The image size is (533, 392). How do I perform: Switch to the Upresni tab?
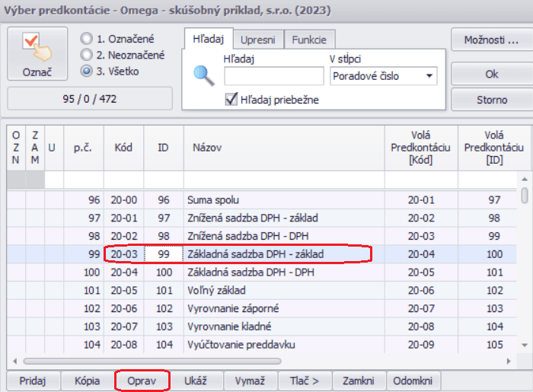pos(258,40)
